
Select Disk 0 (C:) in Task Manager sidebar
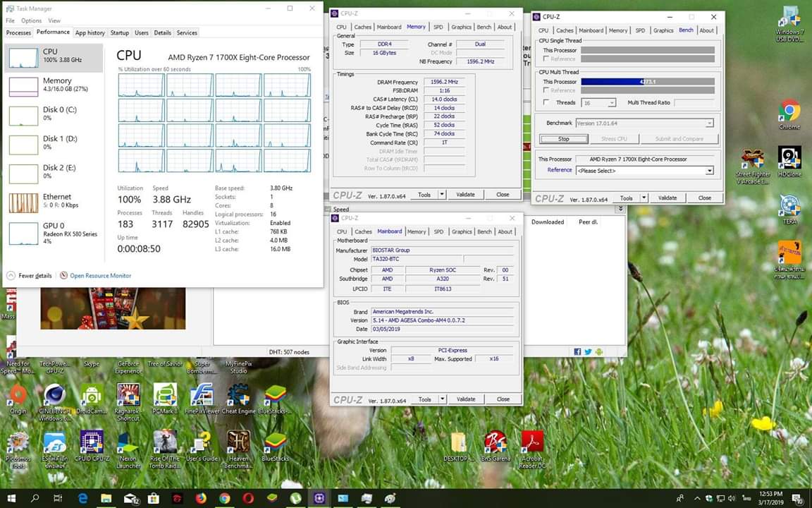54,115
